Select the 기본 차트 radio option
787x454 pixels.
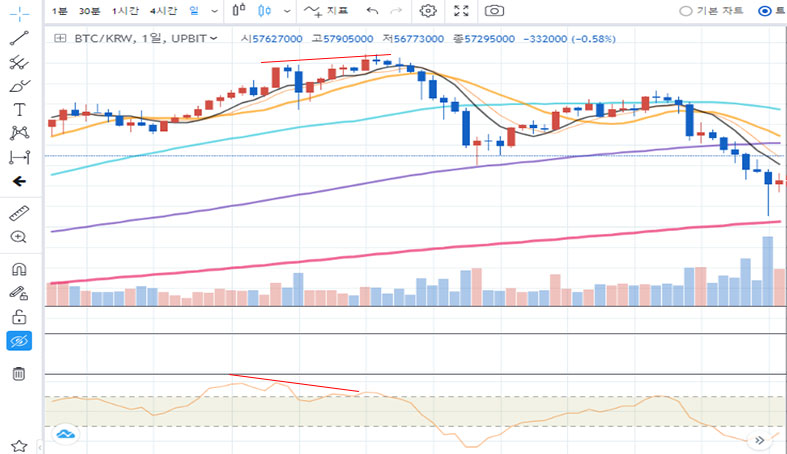point(711,11)
